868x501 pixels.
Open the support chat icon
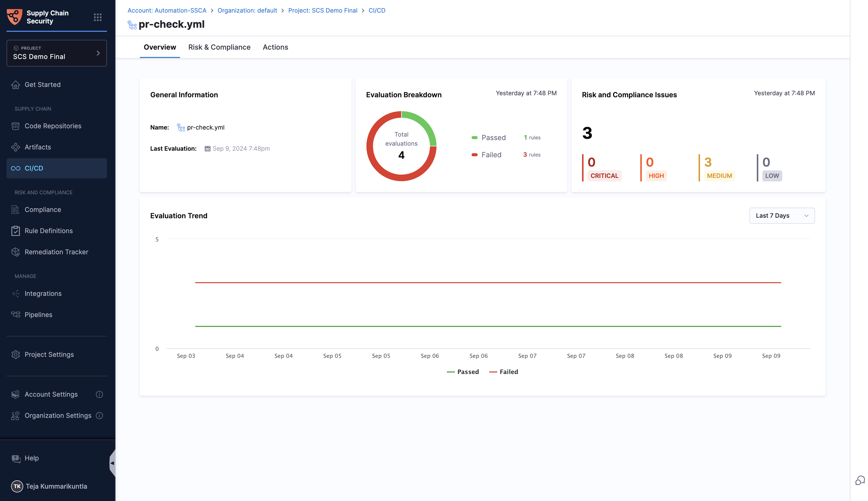[x=860, y=480]
